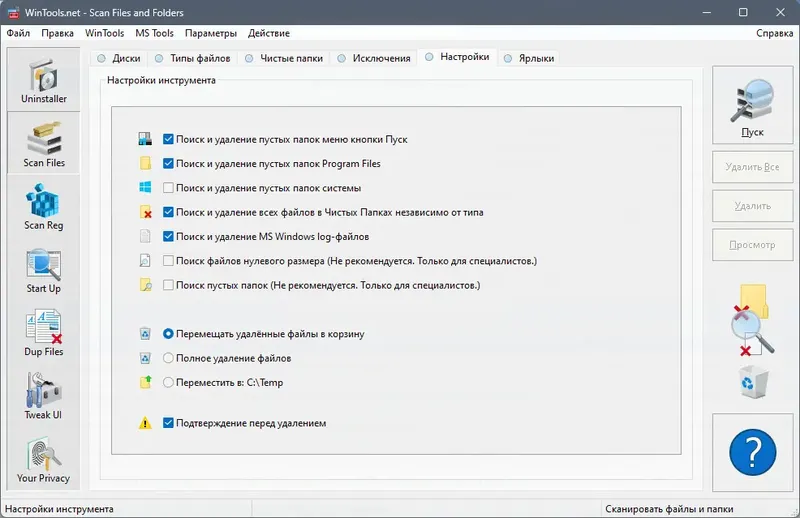800x518 pixels.
Task: Open the Действие menu
Action: [x=268, y=33]
